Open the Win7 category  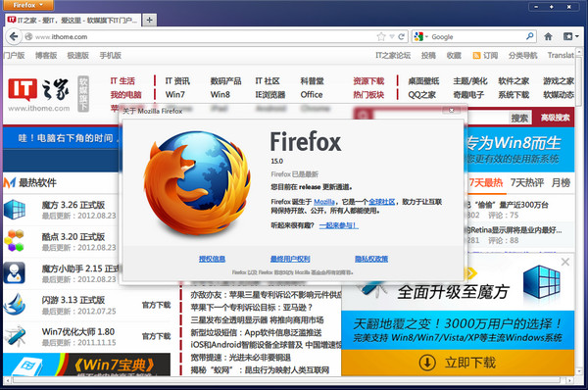pos(175,94)
